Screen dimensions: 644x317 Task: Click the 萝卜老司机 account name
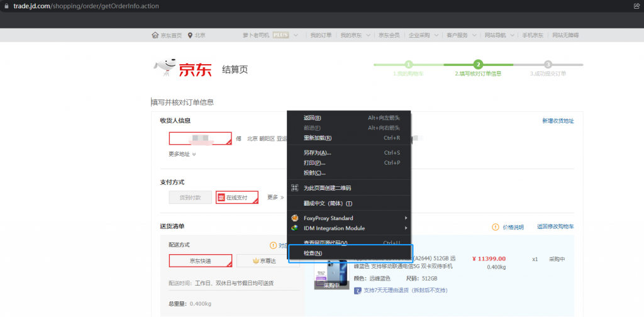tap(256, 35)
